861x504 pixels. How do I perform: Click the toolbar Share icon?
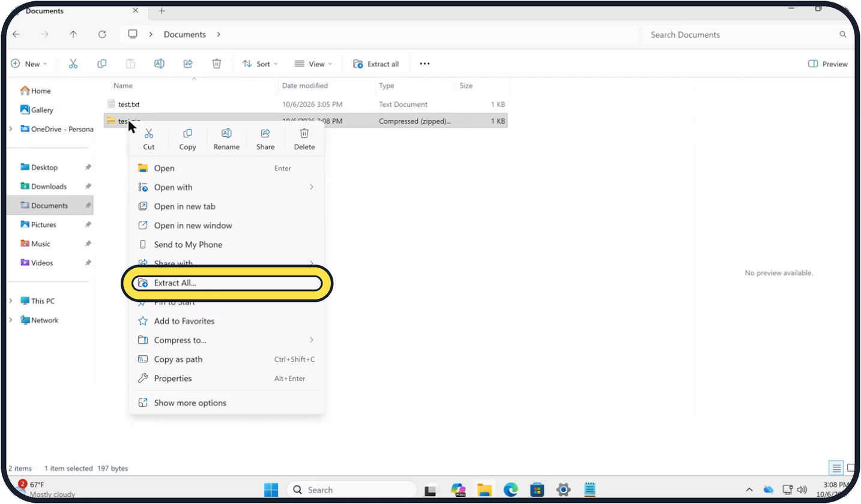tap(188, 64)
